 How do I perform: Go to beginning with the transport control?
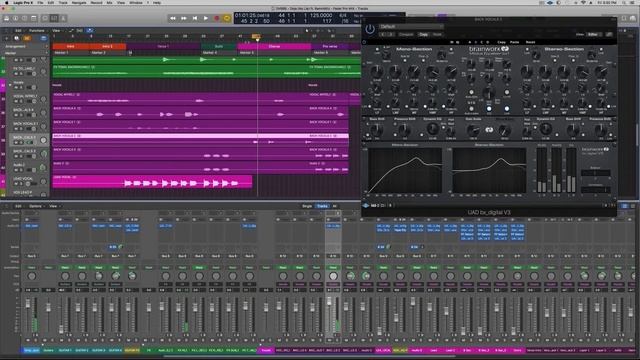click(195, 18)
